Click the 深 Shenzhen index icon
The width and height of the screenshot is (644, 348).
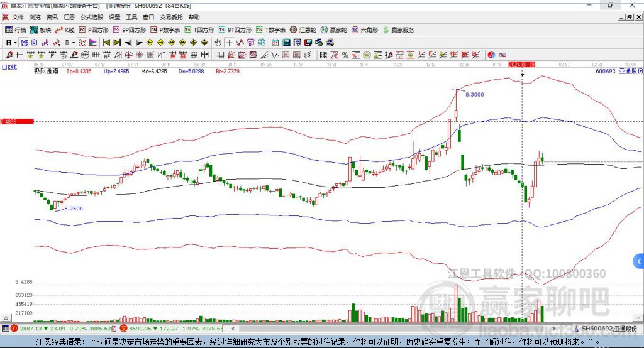click(x=124, y=329)
